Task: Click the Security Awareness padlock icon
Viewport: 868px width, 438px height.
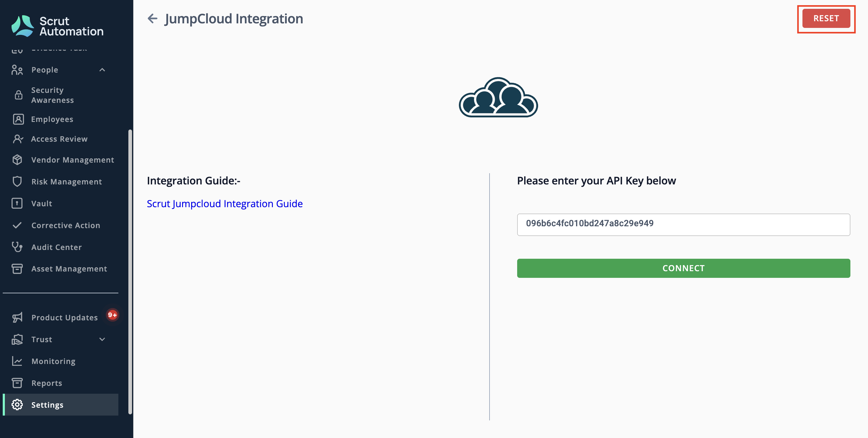Action: pos(19,95)
